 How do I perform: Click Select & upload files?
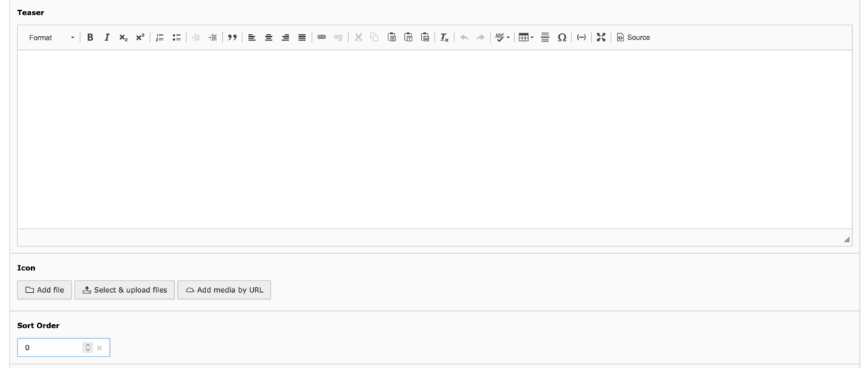[x=124, y=290]
